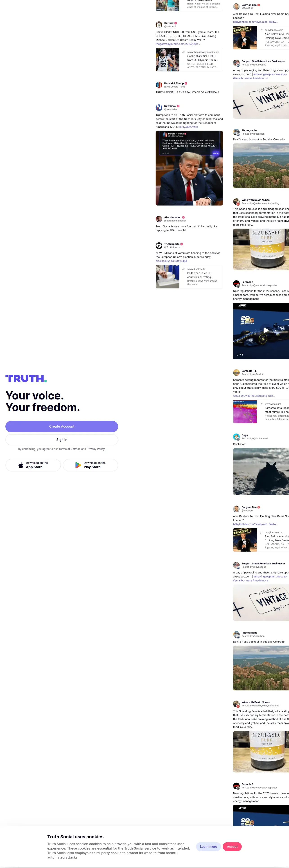Accept the cookies notice
Viewport: 289px width, 868px height.
[232, 846]
